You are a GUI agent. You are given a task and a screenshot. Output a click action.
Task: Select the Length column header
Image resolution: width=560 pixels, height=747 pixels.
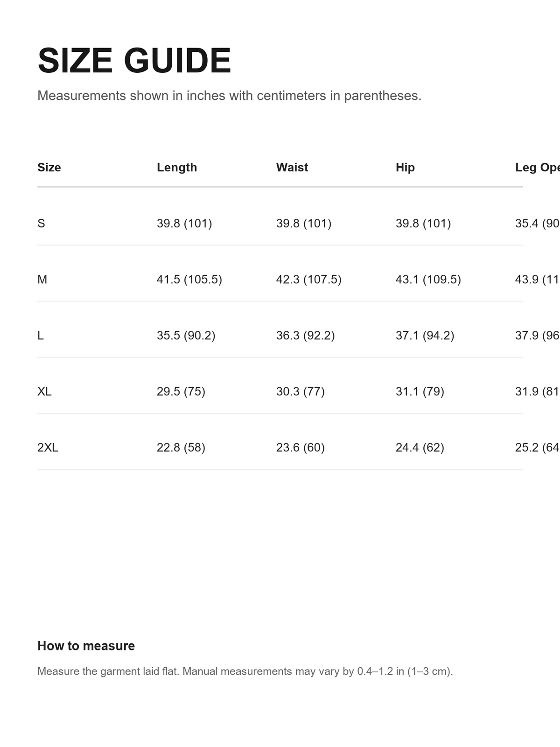tap(177, 167)
